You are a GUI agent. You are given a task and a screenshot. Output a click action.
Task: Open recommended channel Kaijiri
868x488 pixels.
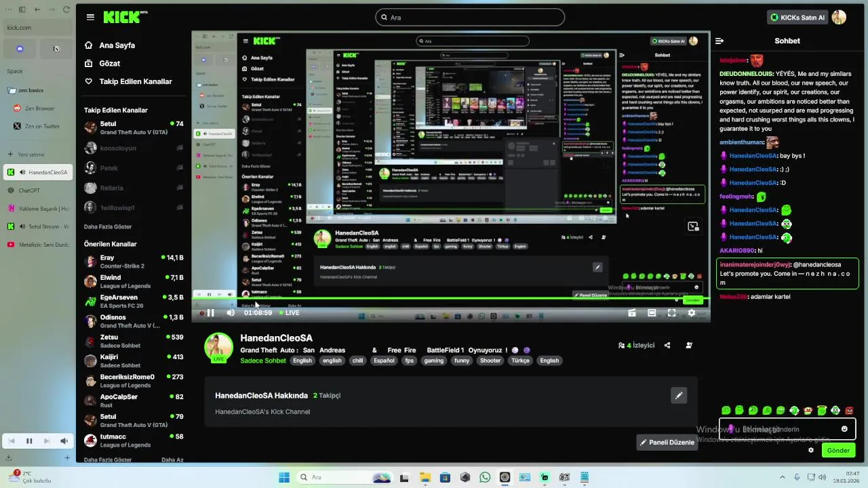point(134,361)
